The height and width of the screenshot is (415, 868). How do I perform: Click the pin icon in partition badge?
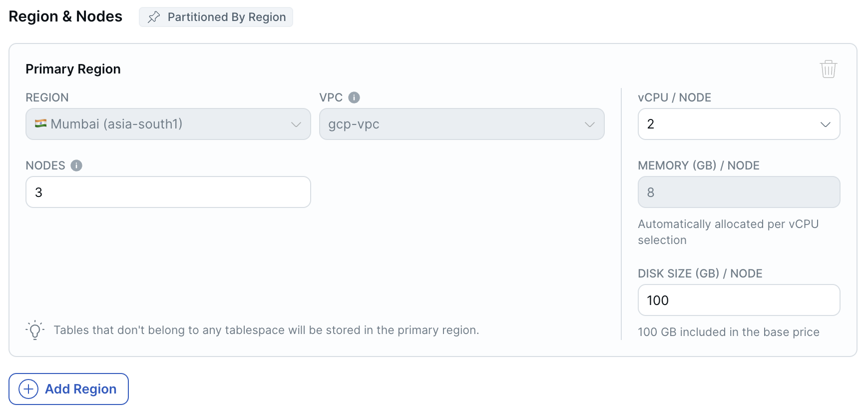point(154,17)
